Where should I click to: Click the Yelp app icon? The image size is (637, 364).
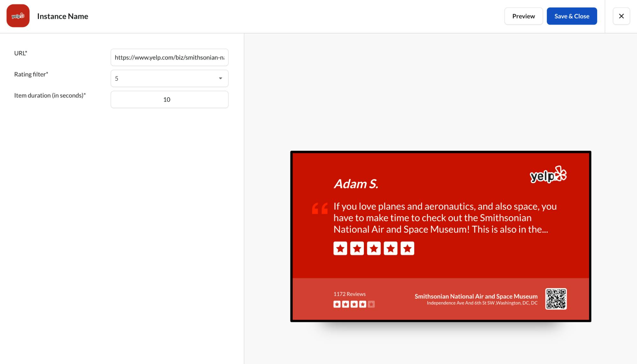tap(18, 16)
